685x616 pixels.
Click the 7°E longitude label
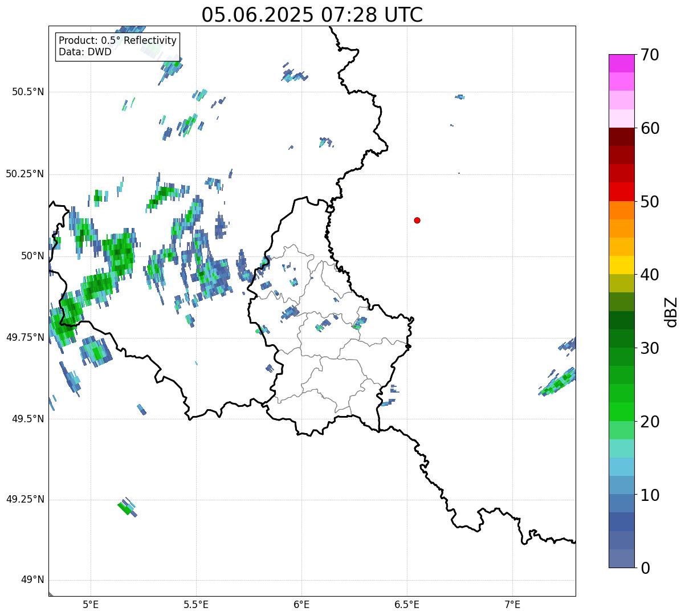click(512, 604)
